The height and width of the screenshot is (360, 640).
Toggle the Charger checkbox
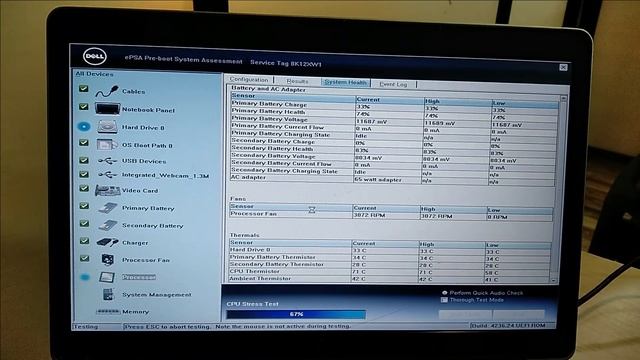pyautogui.click(x=84, y=241)
